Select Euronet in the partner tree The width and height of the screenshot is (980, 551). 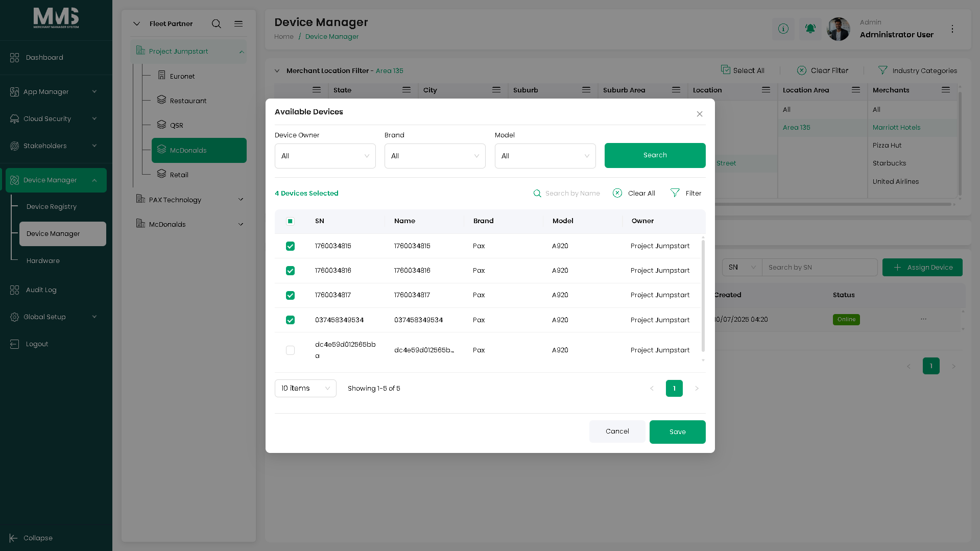[182, 76]
